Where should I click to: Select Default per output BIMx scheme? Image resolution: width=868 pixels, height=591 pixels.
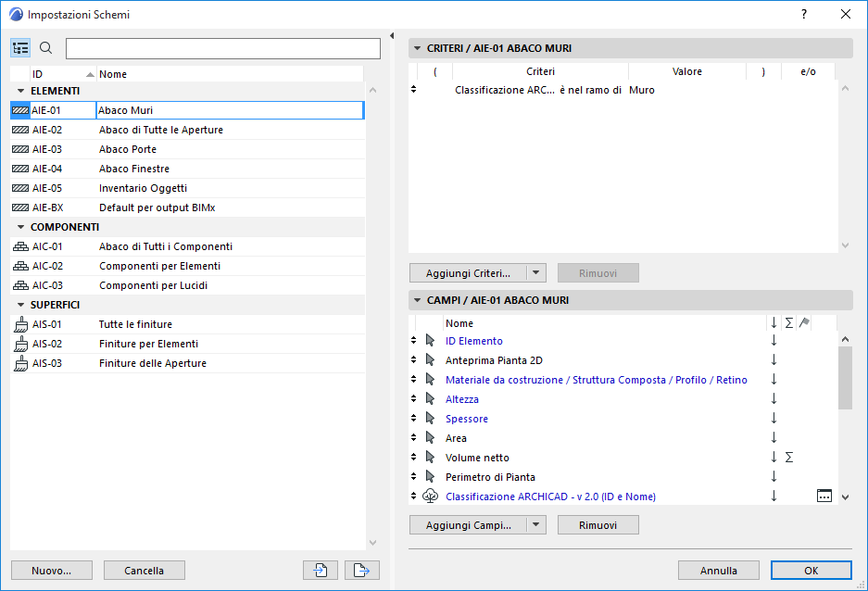click(188, 207)
